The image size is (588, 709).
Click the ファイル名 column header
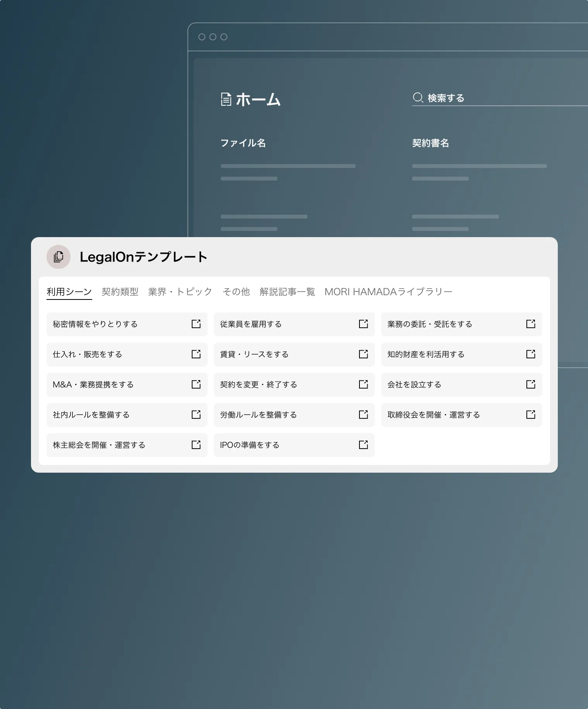click(x=243, y=143)
